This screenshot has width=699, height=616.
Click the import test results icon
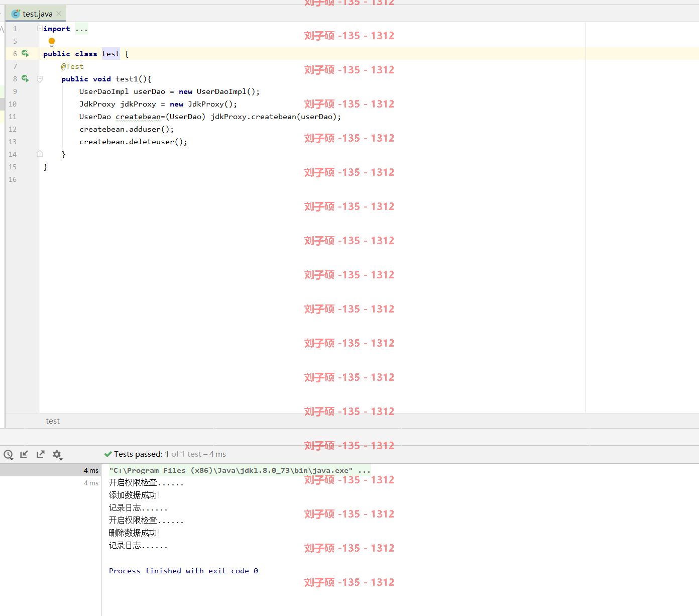pyautogui.click(x=24, y=454)
